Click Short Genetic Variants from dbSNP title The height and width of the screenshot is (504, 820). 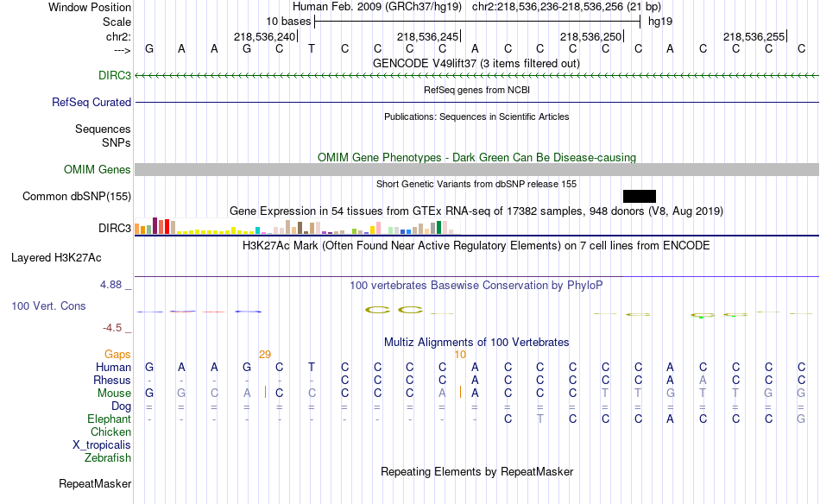[x=476, y=184]
